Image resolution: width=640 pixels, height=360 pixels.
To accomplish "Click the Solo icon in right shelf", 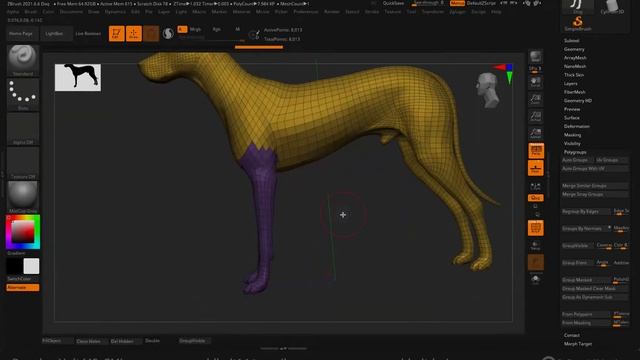I will point(536,280).
